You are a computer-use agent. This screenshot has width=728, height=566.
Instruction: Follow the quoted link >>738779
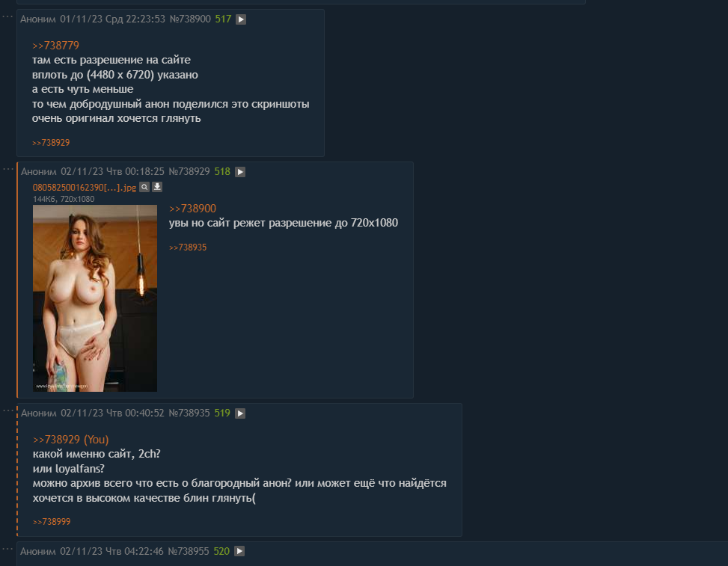(55, 46)
